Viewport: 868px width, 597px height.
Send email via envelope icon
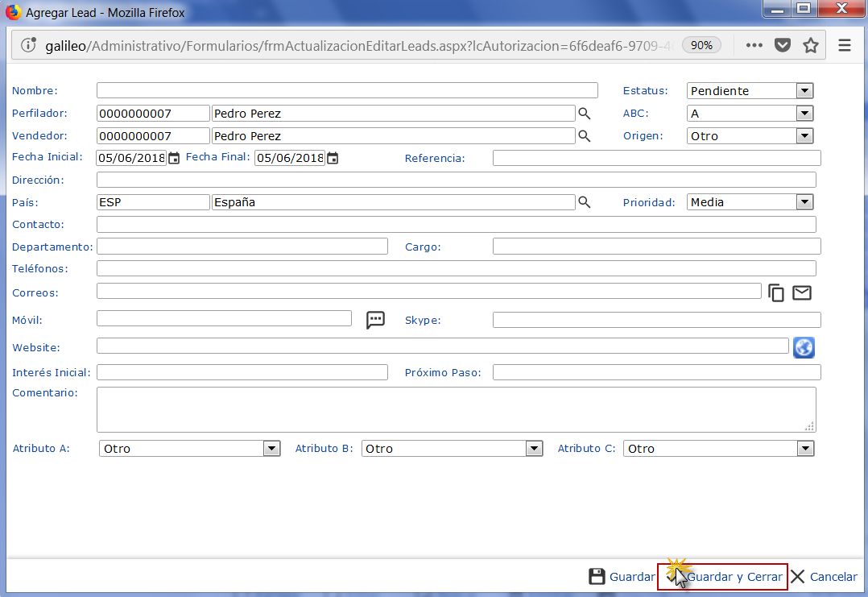coord(802,292)
